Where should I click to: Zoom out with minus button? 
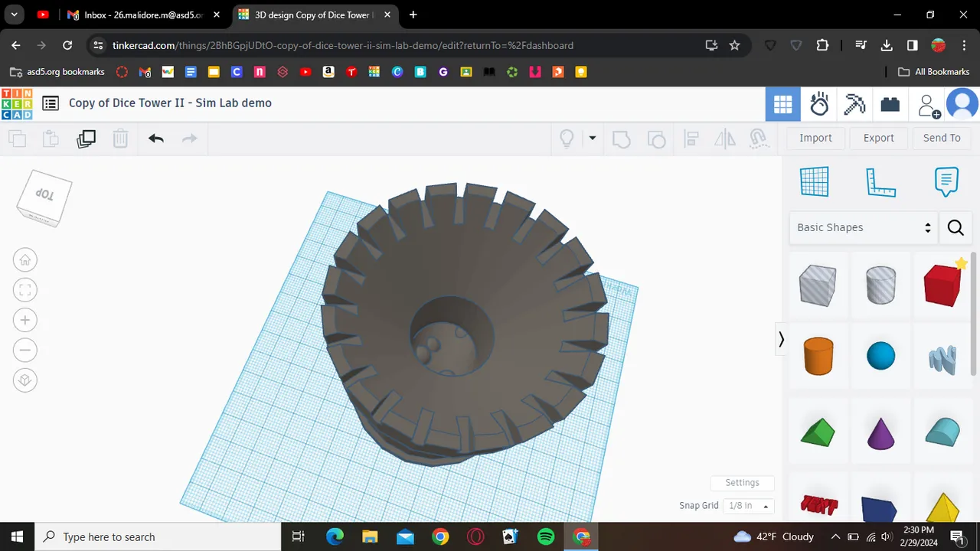[25, 350]
